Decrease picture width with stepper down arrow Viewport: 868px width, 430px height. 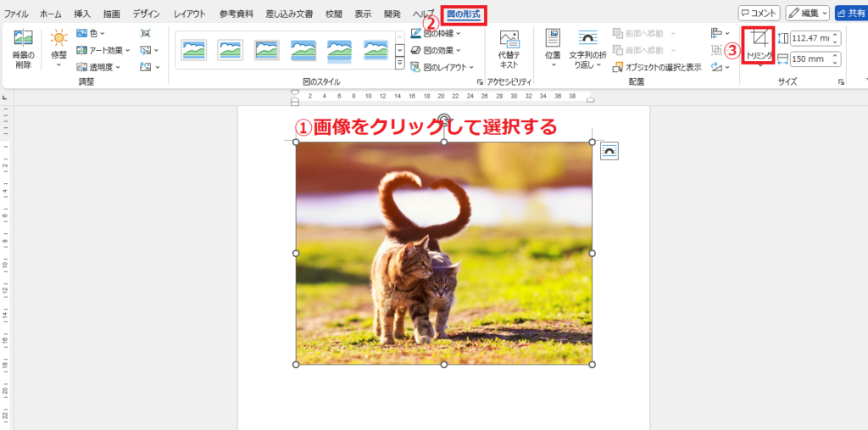pyautogui.click(x=836, y=62)
